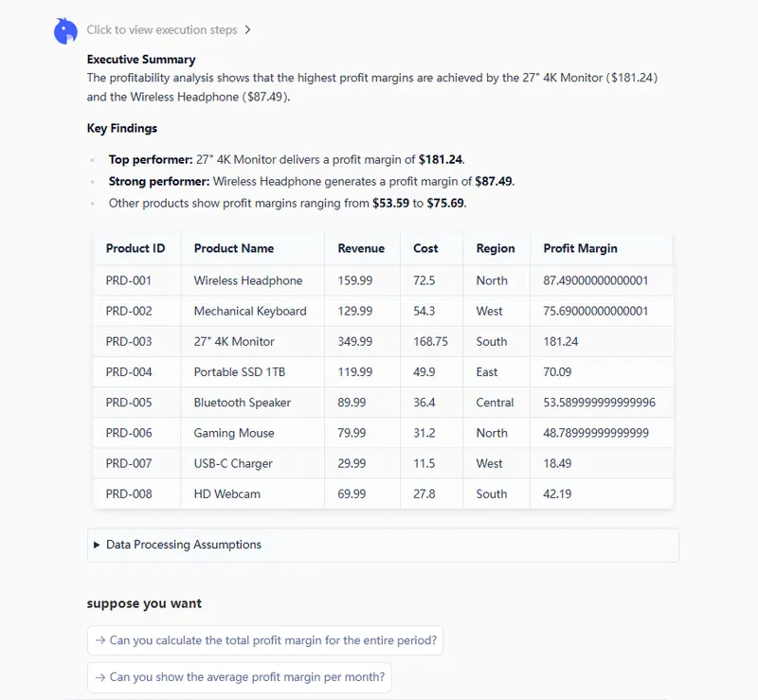
Task: Click the Product ID column header
Action: click(x=135, y=248)
